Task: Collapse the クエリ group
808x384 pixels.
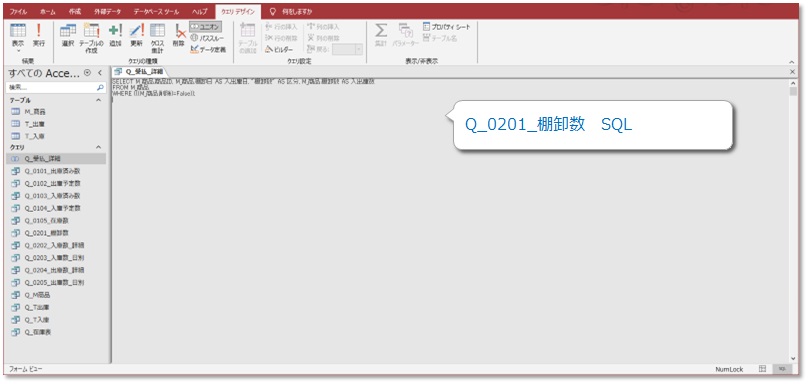Action: point(99,147)
